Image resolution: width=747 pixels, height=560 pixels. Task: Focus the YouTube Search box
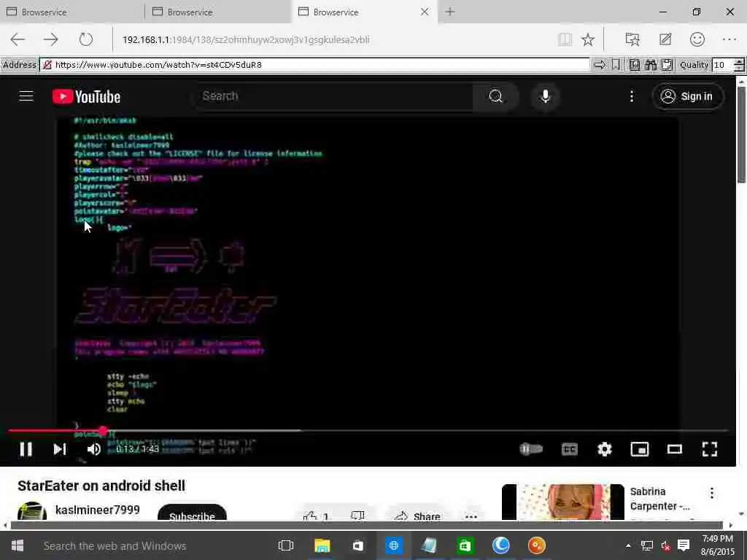(333, 96)
